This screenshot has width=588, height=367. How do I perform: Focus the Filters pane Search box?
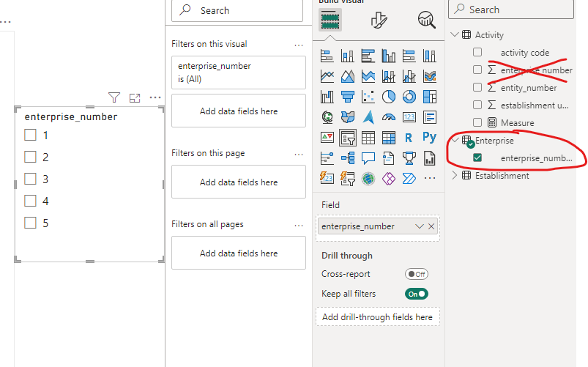click(237, 10)
